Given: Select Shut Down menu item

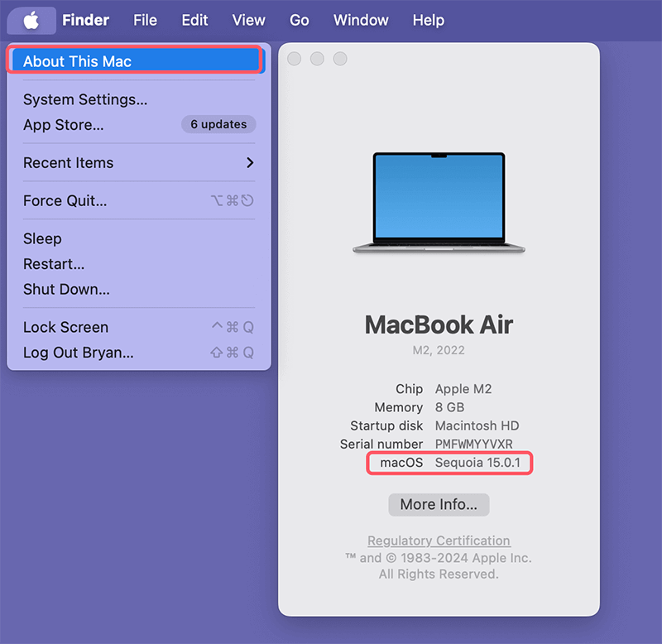Looking at the screenshot, I should coord(138,289).
